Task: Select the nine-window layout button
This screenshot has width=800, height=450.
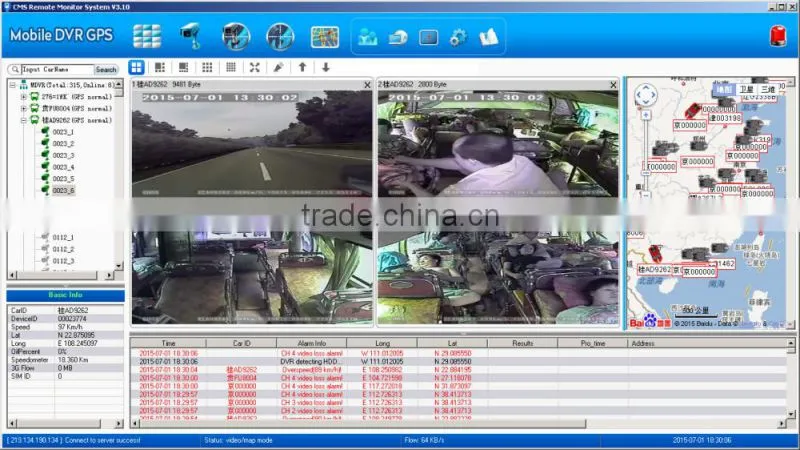Action: 207,67
